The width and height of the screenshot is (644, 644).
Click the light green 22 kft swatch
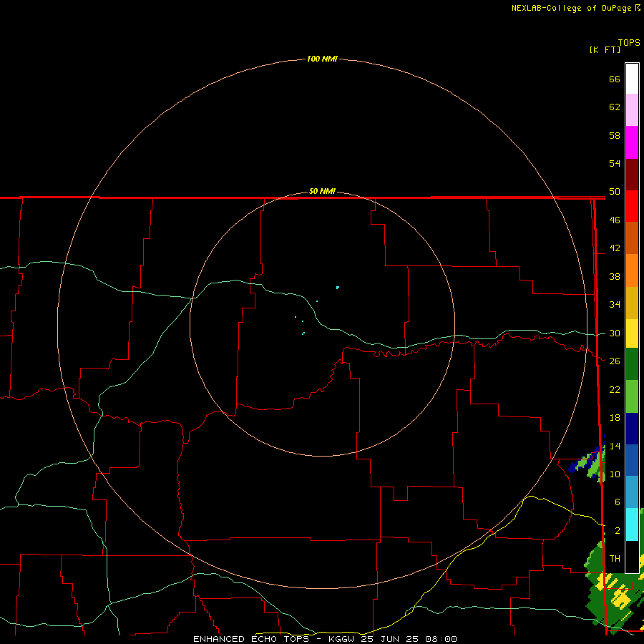pyautogui.click(x=632, y=396)
